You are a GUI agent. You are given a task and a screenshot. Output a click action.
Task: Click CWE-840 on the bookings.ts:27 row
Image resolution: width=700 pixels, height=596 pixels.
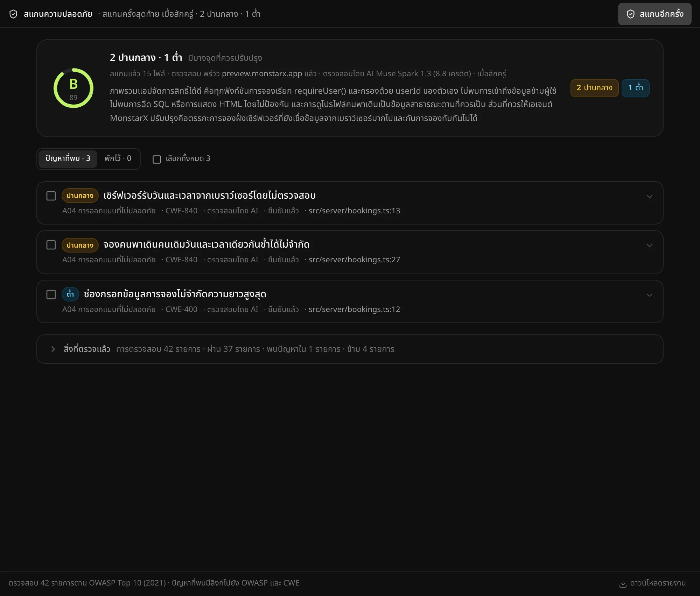coord(181,260)
